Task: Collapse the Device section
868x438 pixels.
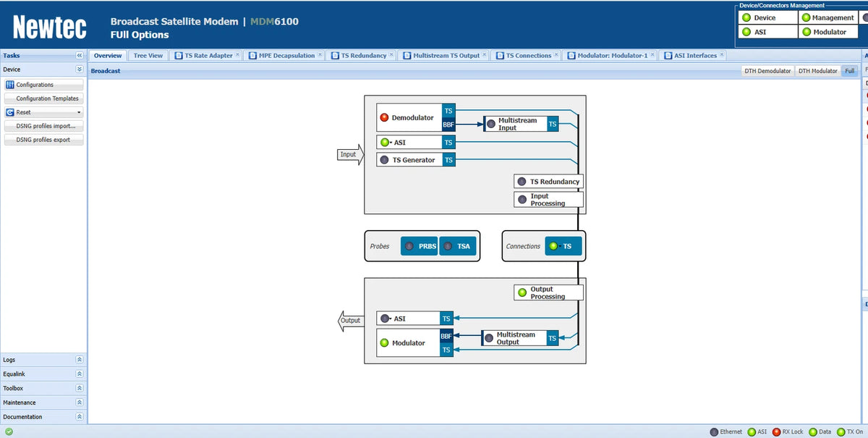Action: 80,70
